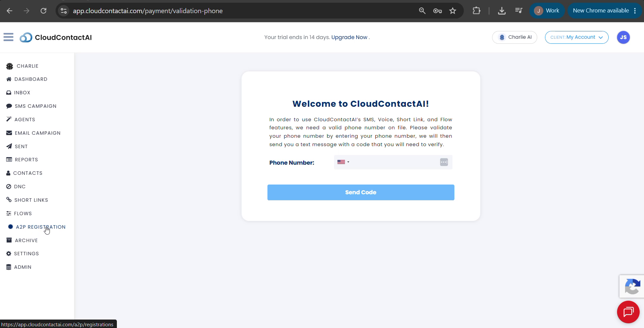Viewport: 644px width, 328px height.
Task: Open Archive in the sidebar
Action: (x=26, y=240)
